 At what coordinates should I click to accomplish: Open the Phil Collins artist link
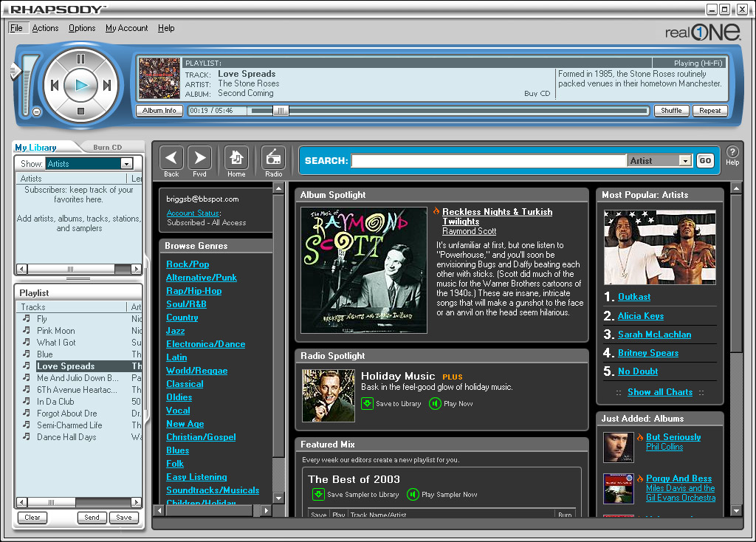(x=664, y=447)
